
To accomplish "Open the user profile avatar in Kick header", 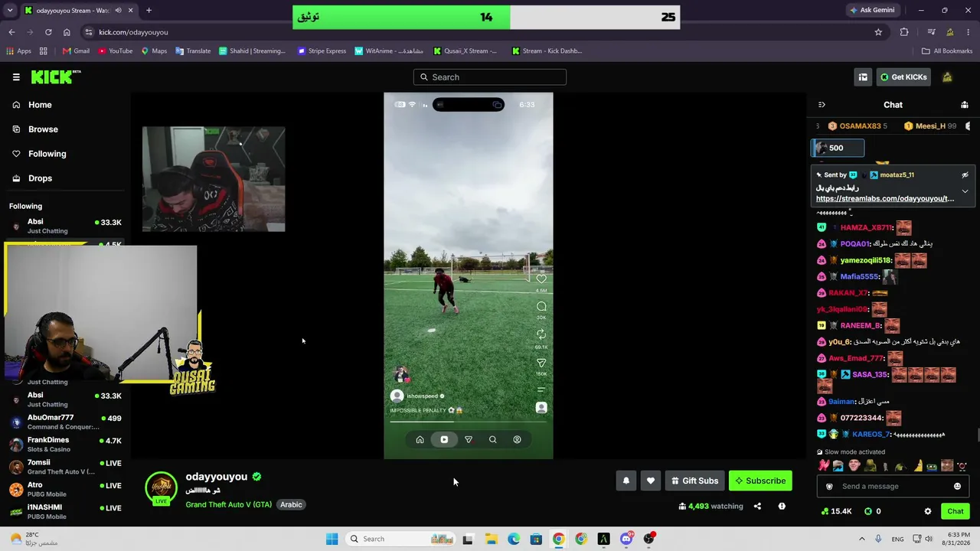I will pyautogui.click(x=947, y=77).
